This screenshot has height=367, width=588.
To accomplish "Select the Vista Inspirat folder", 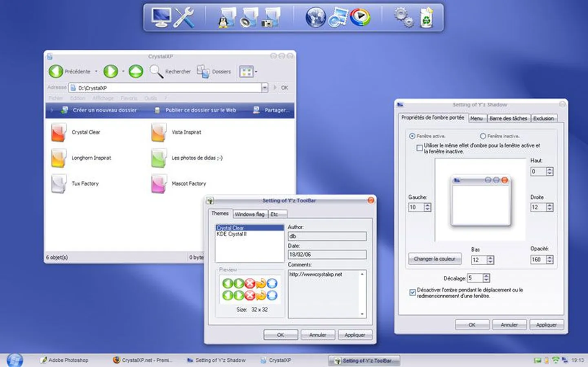I will pos(176,132).
